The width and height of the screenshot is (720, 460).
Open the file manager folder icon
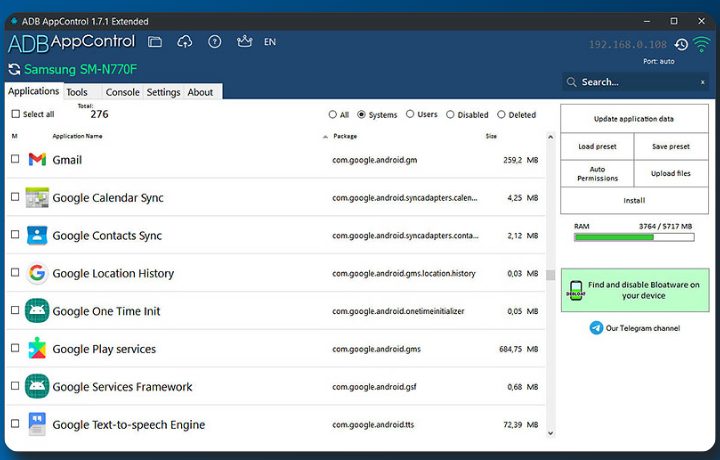point(155,42)
